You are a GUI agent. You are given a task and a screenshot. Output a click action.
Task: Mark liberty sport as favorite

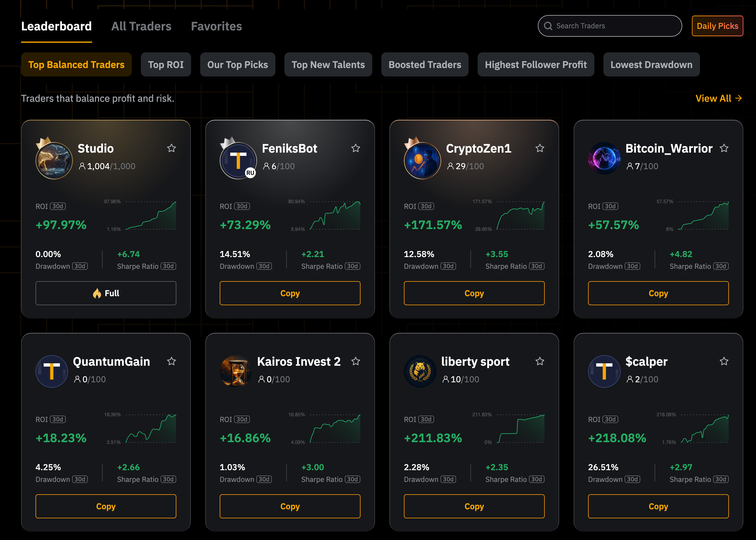(540, 362)
